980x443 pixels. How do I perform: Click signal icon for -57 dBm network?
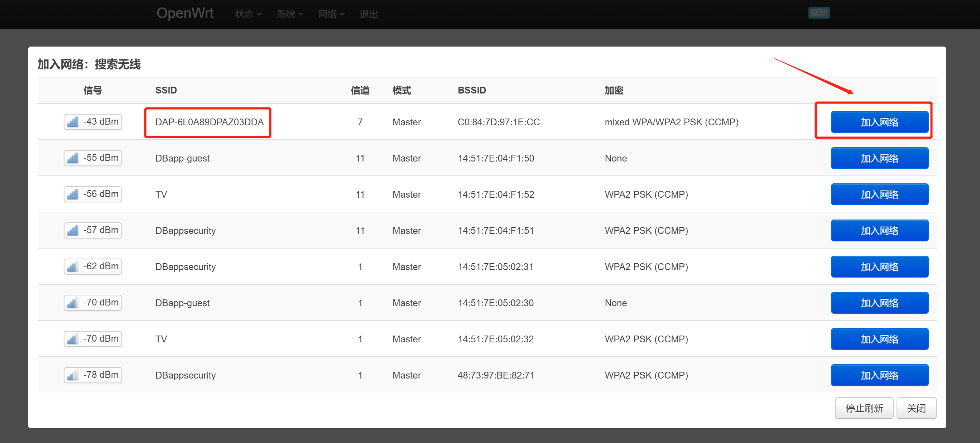72,230
